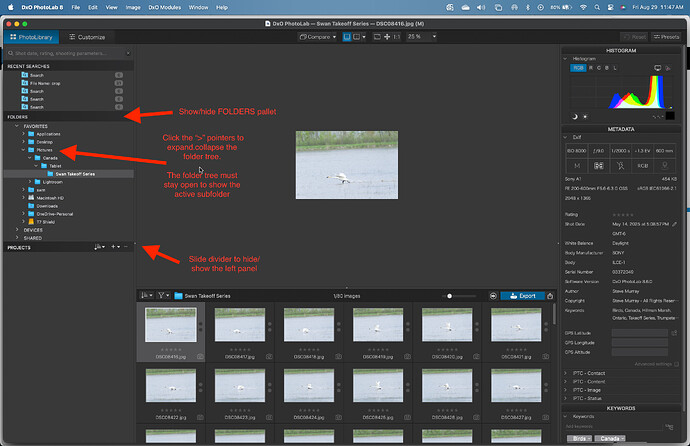The image size is (690, 446).
Task: Open the Window menu
Action: pyautogui.click(x=198, y=7)
